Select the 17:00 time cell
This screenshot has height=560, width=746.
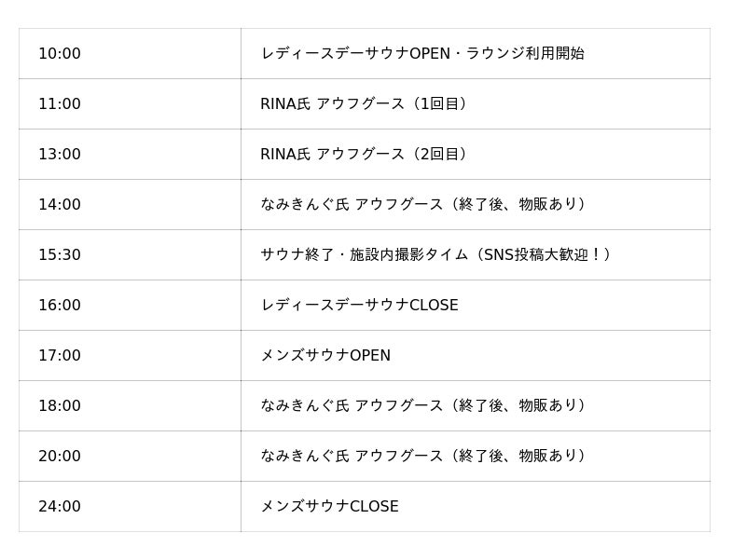(60, 356)
